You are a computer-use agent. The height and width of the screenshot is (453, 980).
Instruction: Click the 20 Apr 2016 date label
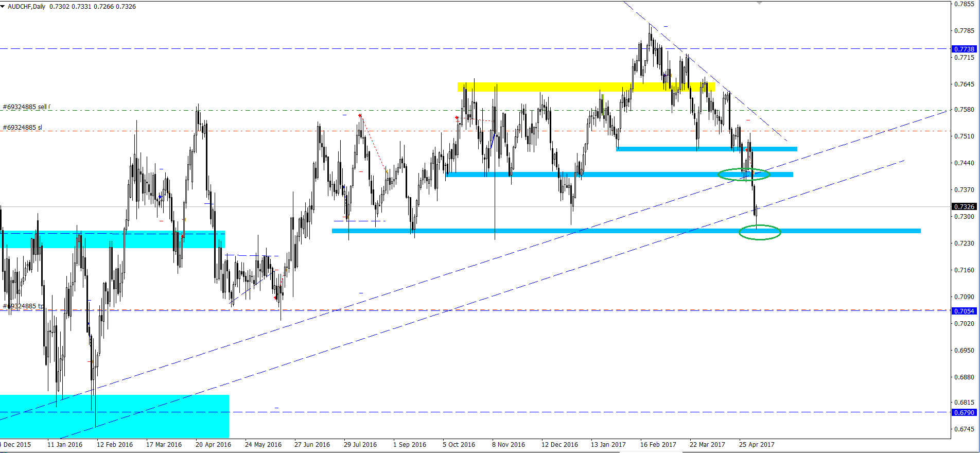point(213,444)
